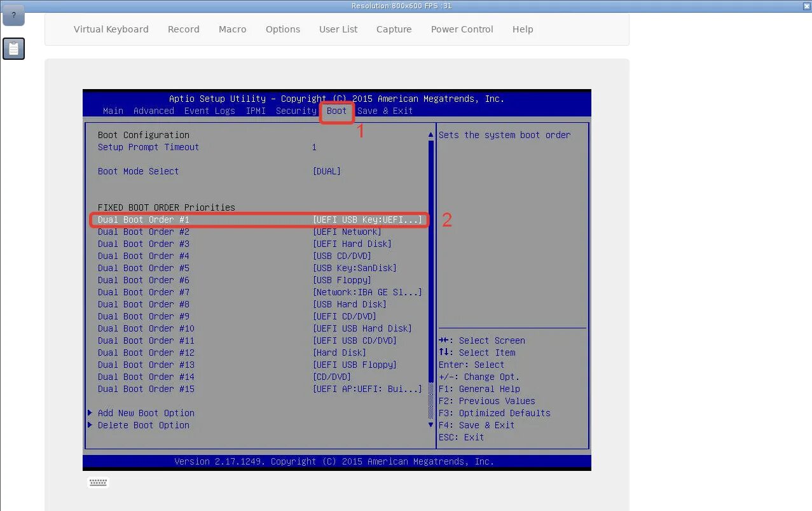Open the Options menu
This screenshot has width=812, height=511.
(283, 29)
